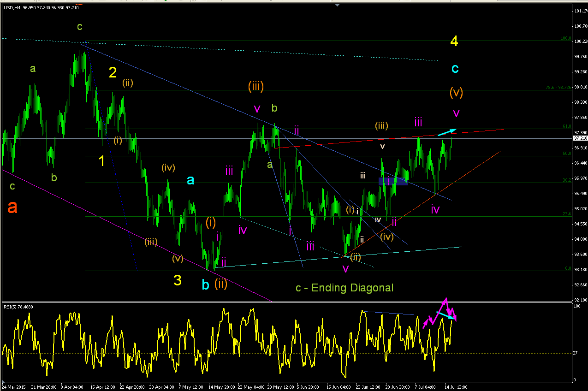Select the 61.8 Fibonacci level label
This screenshot has width=588, height=391.
pyautogui.click(x=567, y=126)
